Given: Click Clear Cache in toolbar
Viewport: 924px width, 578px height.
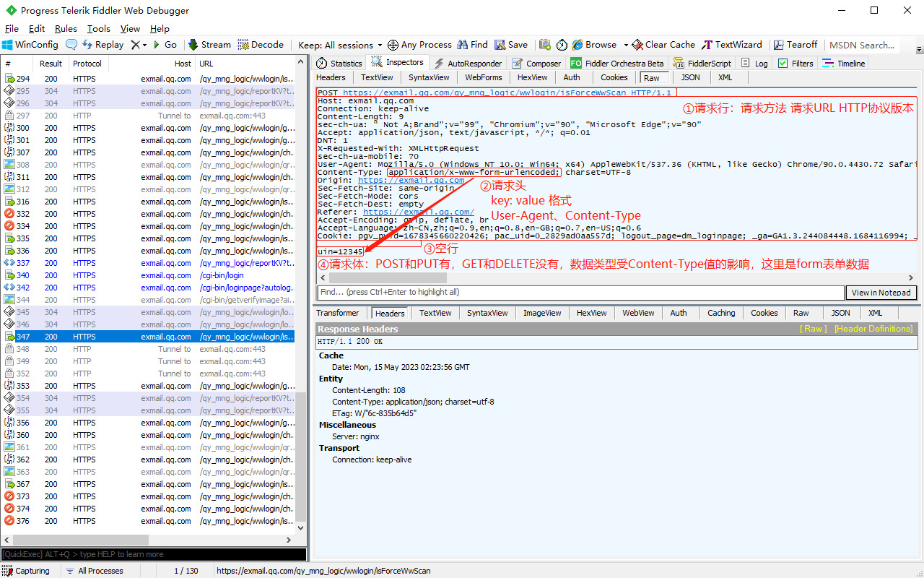Looking at the screenshot, I should tap(663, 45).
